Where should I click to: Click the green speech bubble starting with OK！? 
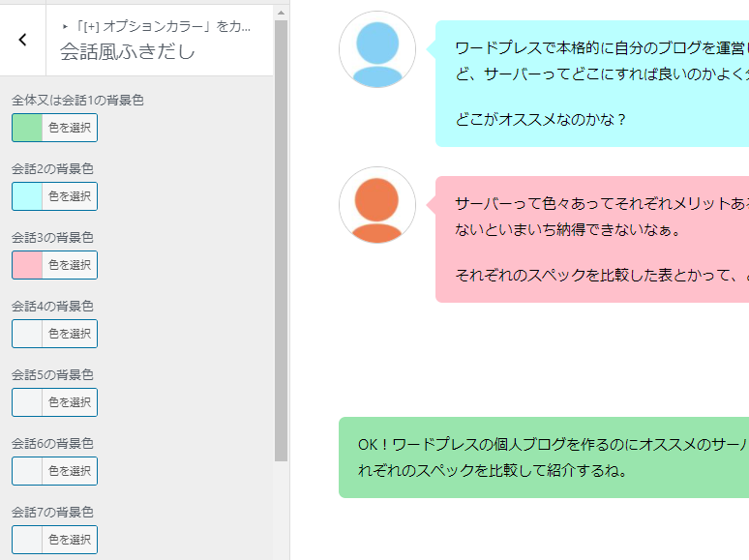tap(544, 457)
